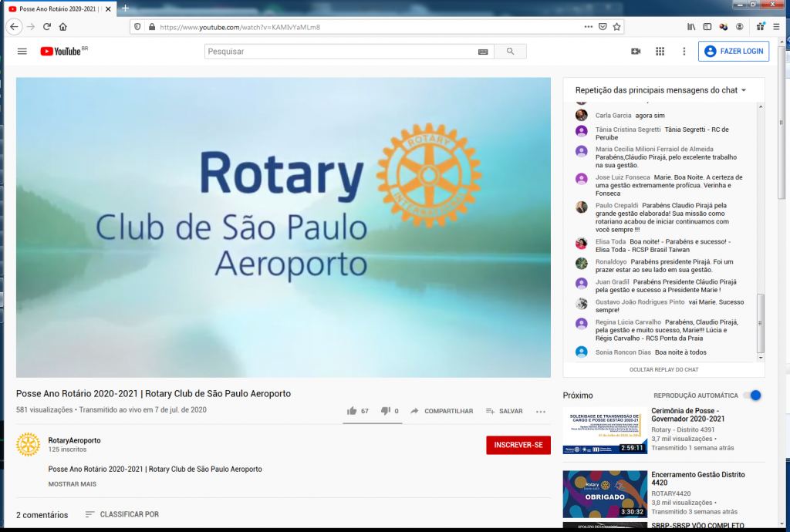Like the video with thumbs up

click(352, 411)
